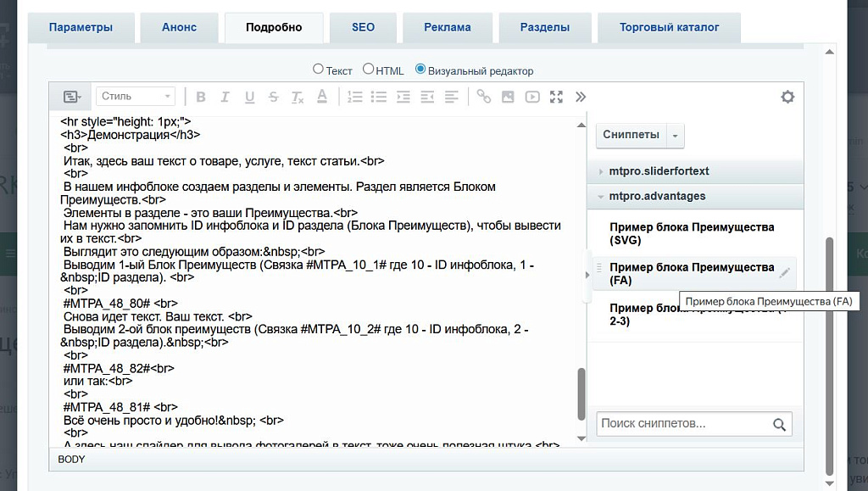Insert an image into the editor

click(x=508, y=97)
